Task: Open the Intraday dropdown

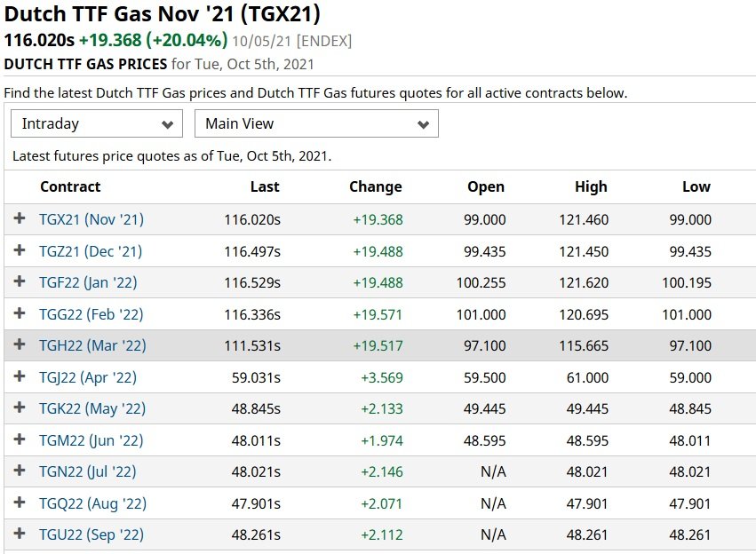Action: [97, 123]
